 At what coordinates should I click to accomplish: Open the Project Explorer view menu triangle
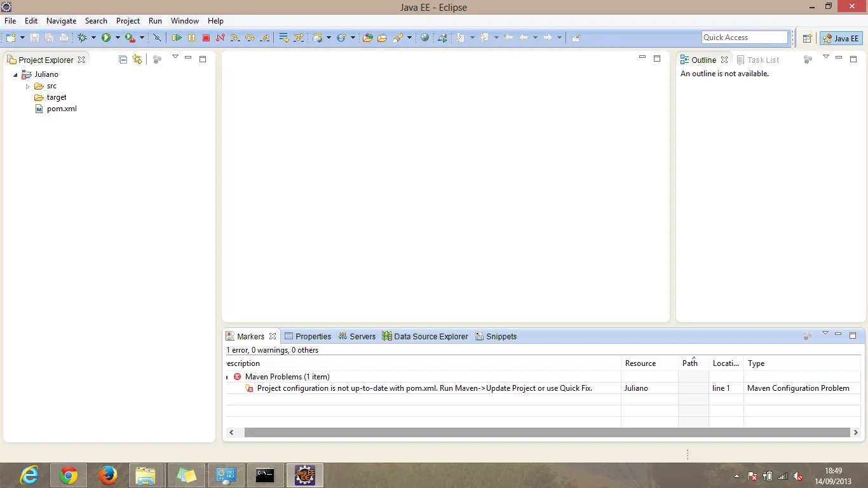pyautogui.click(x=175, y=58)
